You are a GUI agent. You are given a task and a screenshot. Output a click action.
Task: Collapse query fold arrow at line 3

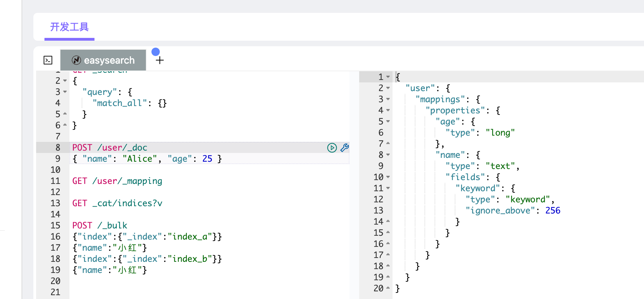click(x=65, y=92)
